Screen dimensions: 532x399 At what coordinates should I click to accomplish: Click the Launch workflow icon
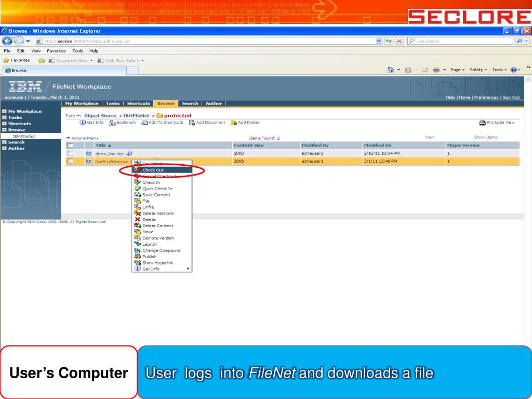pos(137,244)
